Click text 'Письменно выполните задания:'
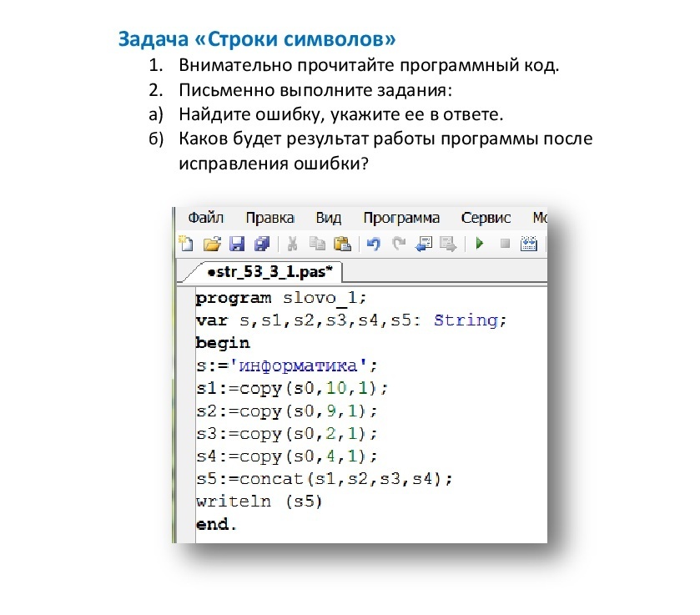Image resolution: width=700 pixels, height=615 pixels. [315, 90]
